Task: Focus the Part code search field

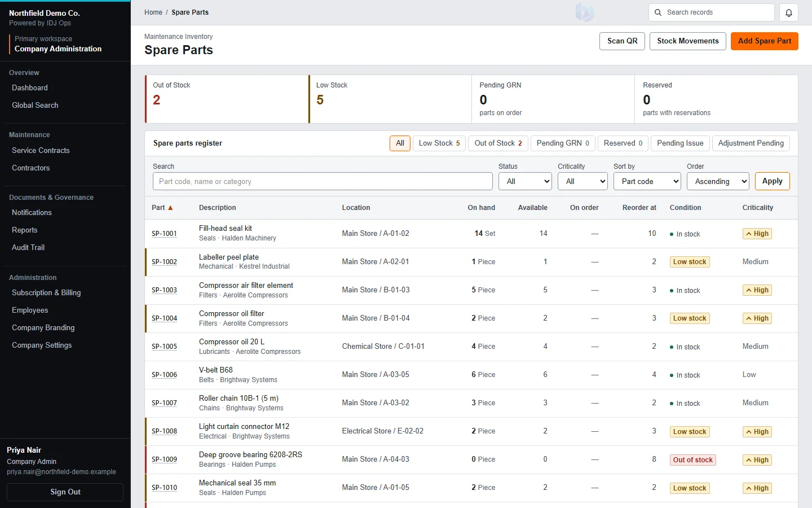Action: click(323, 181)
